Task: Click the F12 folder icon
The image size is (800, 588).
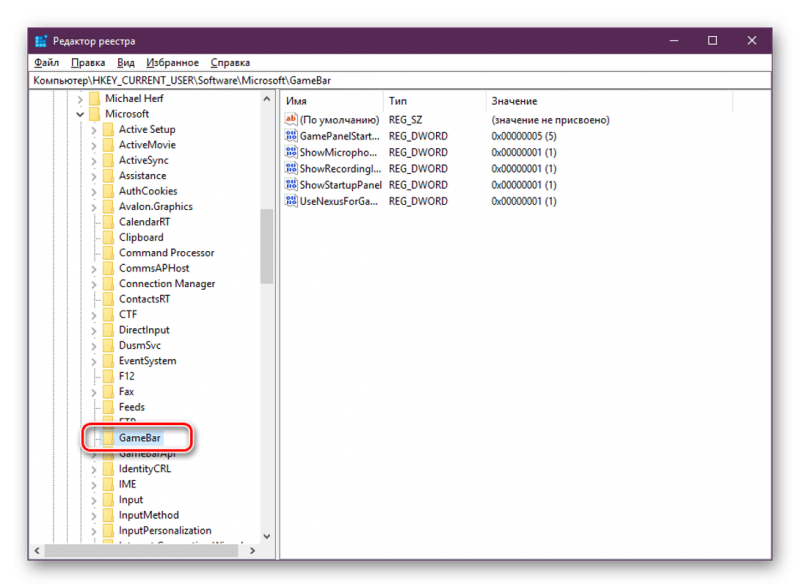Action: [x=108, y=376]
